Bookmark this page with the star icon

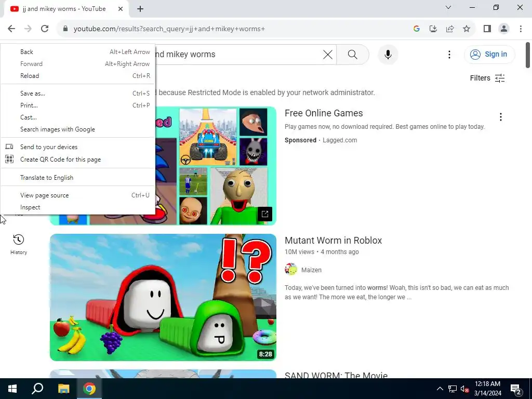click(x=467, y=29)
